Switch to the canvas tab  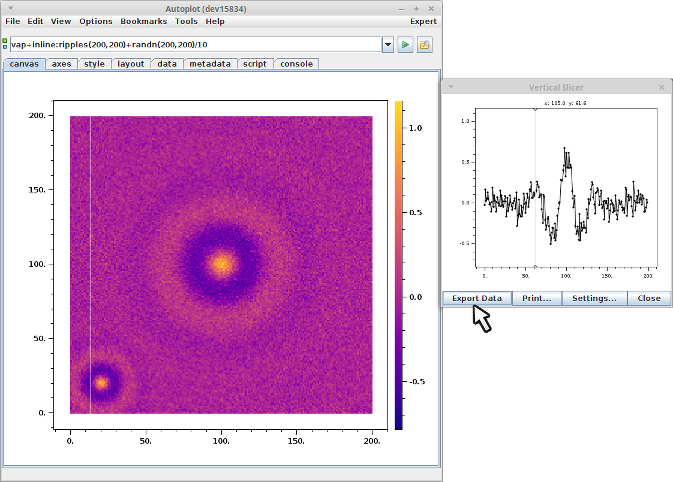tap(24, 64)
